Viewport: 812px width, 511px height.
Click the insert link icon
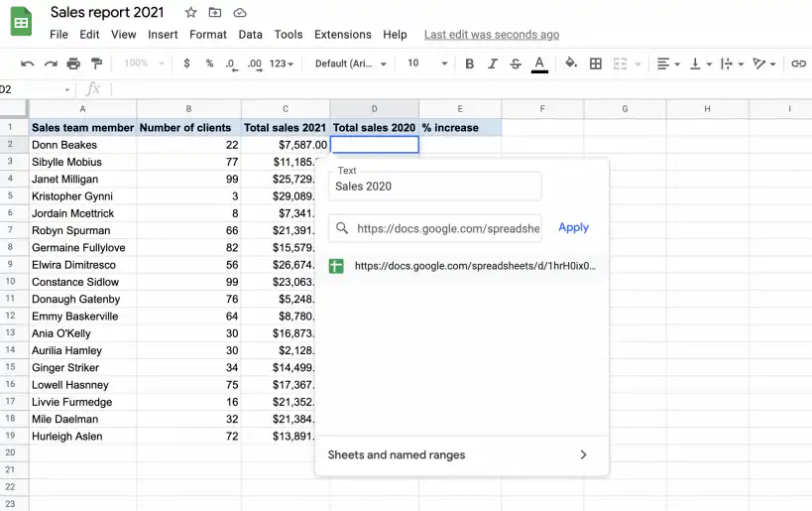point(798,64)
